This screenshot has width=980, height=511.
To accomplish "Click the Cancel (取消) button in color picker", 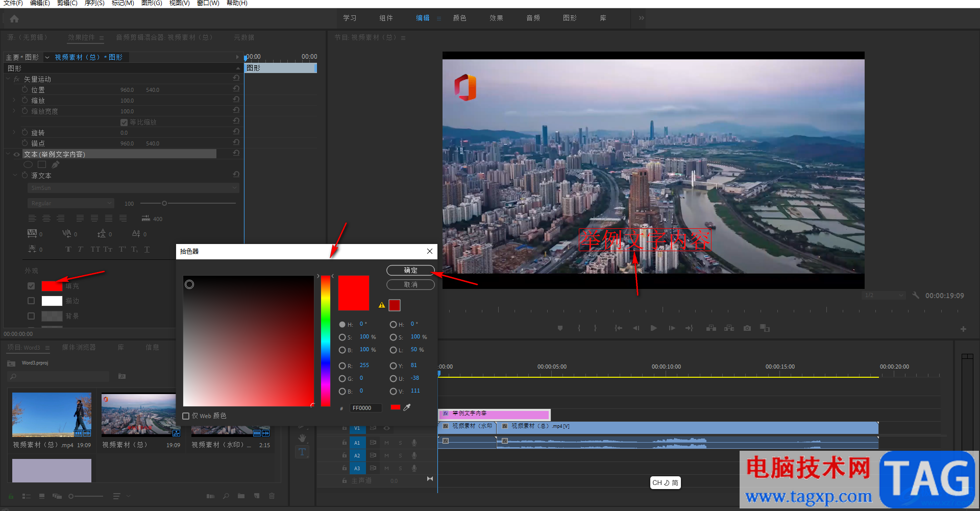I will (410, 284).
